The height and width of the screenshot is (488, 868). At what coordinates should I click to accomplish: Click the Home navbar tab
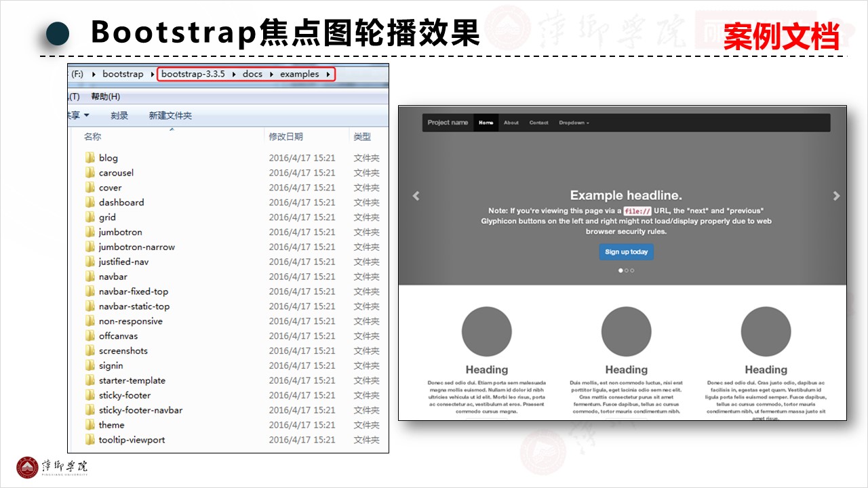[x=486, y=123]
